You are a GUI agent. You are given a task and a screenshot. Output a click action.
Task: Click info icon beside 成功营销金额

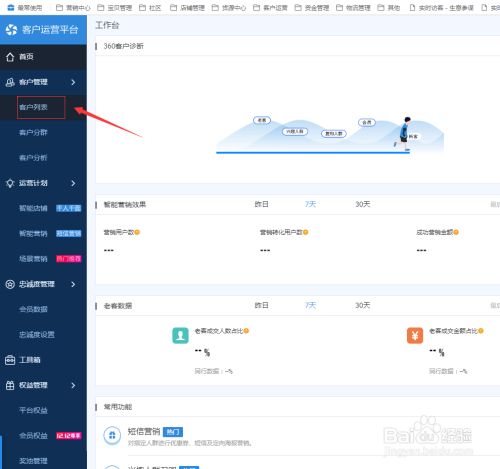(x=456, y=232)
